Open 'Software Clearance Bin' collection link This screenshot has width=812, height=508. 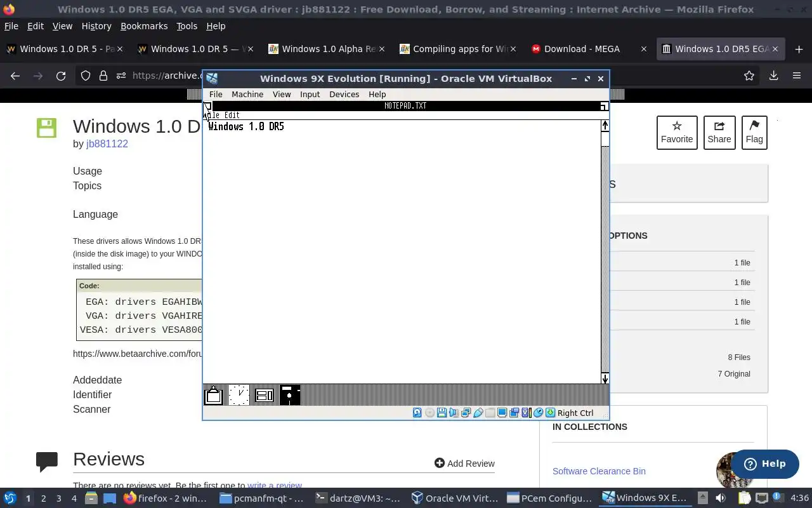tap(599, 471)
